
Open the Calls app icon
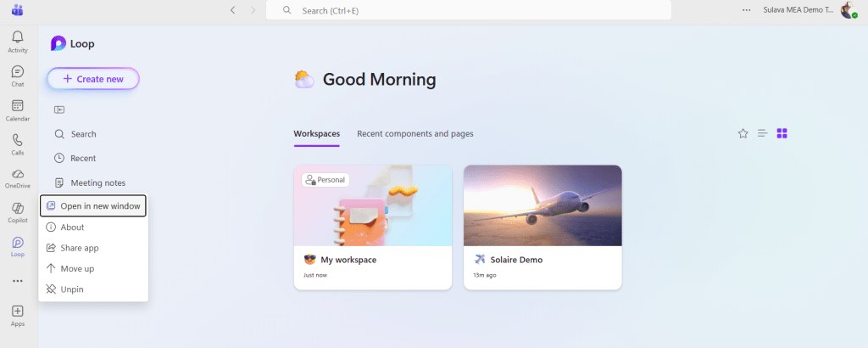[18, 143]
